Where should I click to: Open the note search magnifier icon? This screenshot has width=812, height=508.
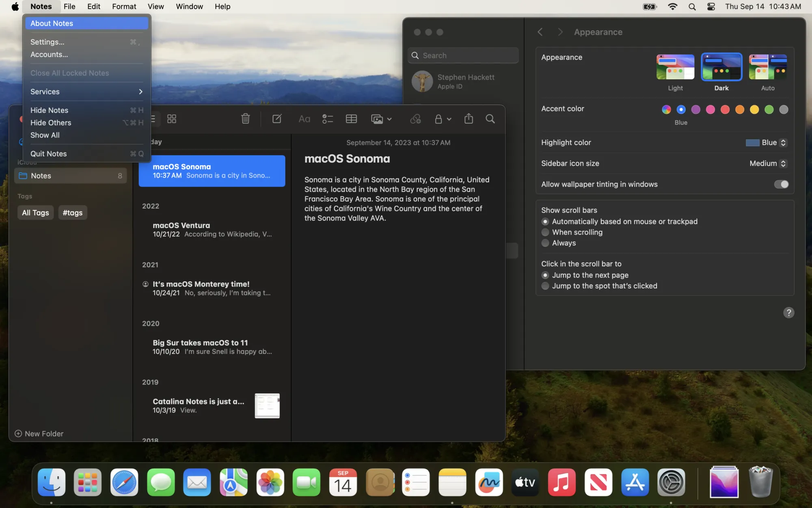490,119
